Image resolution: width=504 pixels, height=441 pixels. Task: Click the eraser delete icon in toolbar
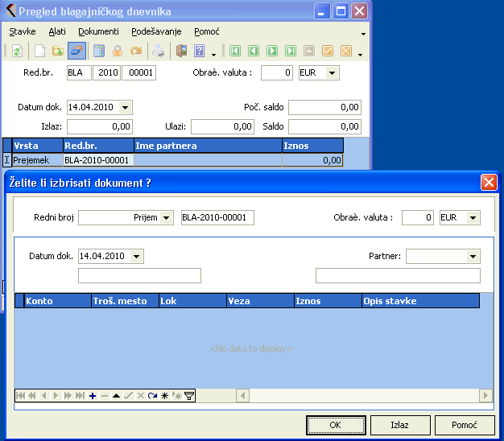(77, 52)
